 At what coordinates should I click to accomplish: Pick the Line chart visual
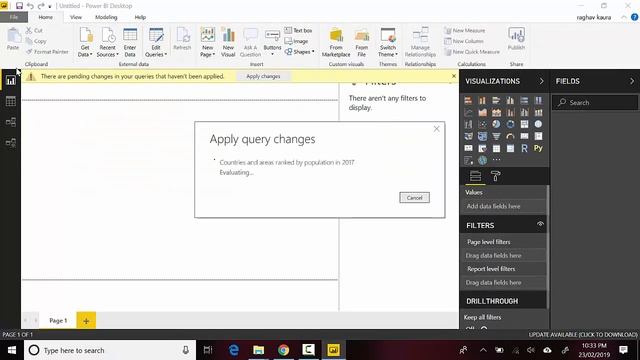click(468, 113)
